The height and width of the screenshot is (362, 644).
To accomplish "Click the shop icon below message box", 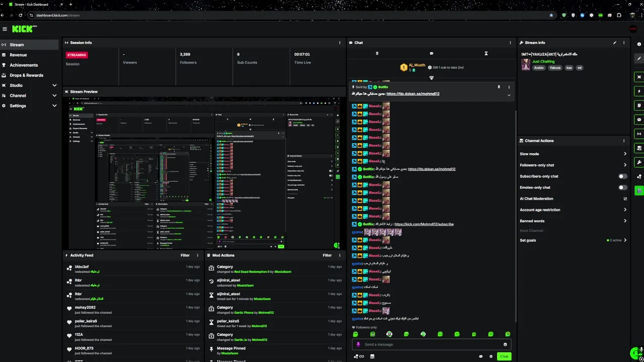I will [372, 356].
